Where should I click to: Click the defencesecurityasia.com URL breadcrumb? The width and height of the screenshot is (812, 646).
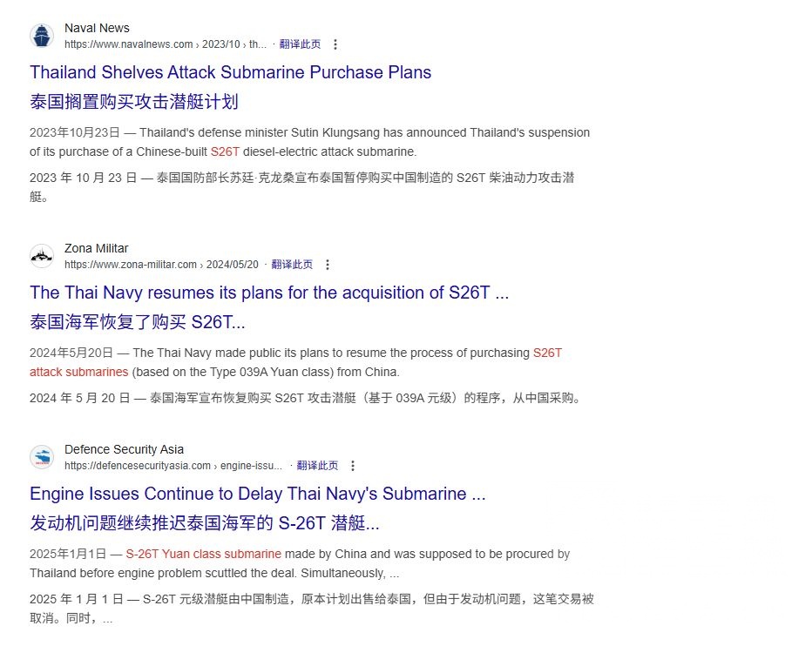coord(173,466)
